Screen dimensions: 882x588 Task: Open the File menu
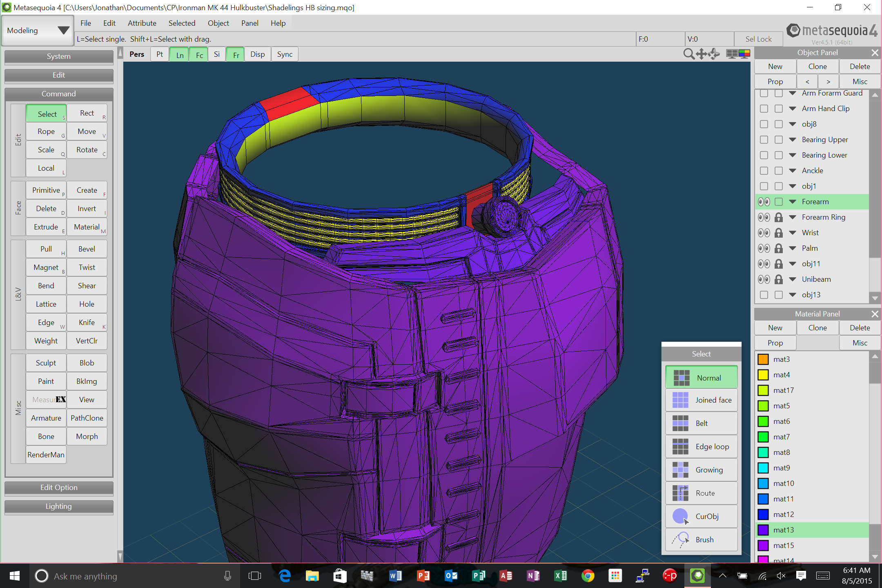[85, 23]
